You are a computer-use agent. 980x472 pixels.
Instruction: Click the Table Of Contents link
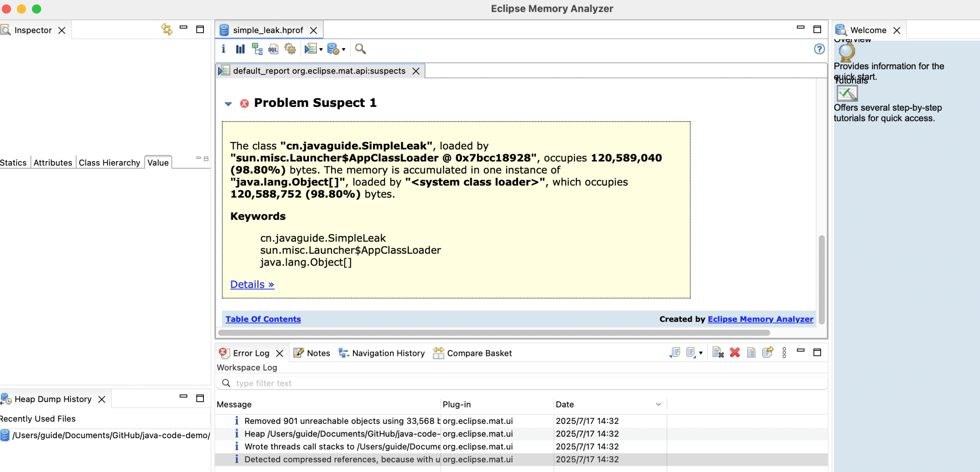click(263, 319)
